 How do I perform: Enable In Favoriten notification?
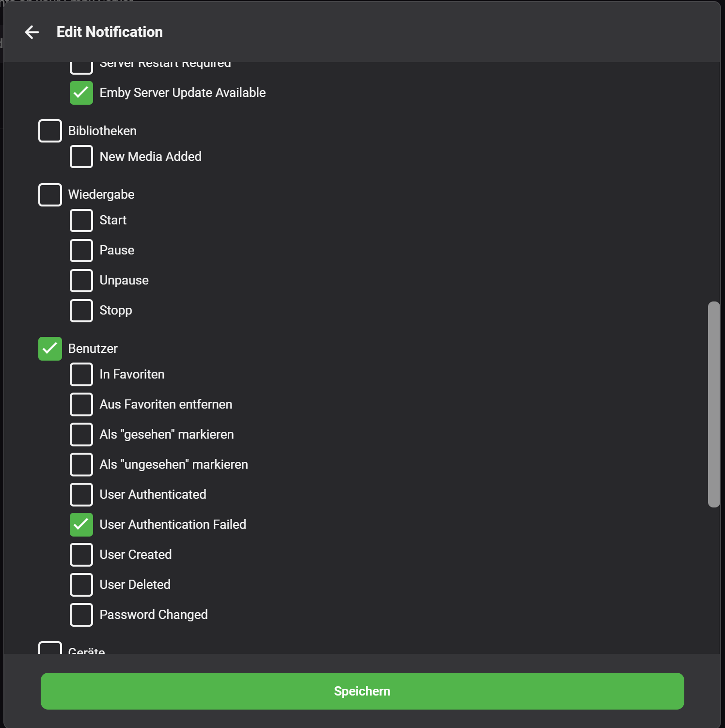(81, 375)
